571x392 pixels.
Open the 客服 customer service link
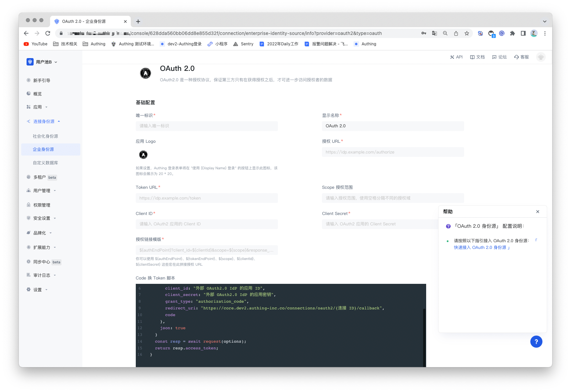[x=522, y=57]
